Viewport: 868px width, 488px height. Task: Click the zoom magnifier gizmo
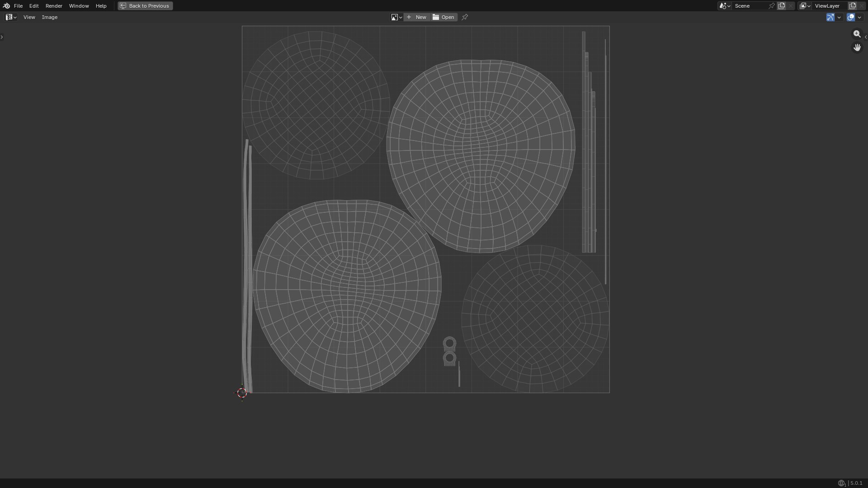(857, 34)
